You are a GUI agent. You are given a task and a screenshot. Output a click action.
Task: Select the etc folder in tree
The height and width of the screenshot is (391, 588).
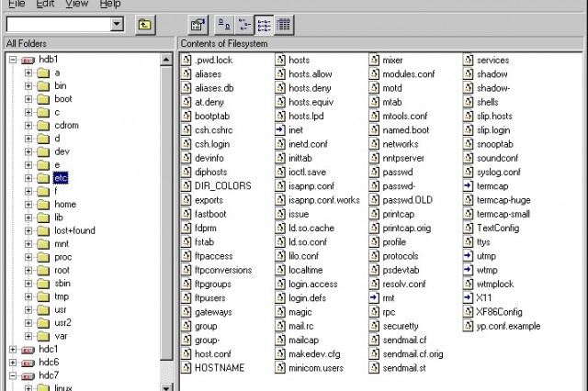click(x=62, y=178)
